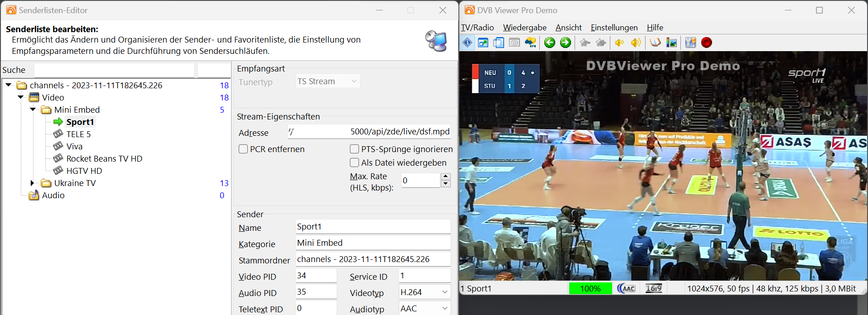868x315 pixels.
Task: Click the 16:9 aspect ratio status icon
Action: click(x=654, y=288)
